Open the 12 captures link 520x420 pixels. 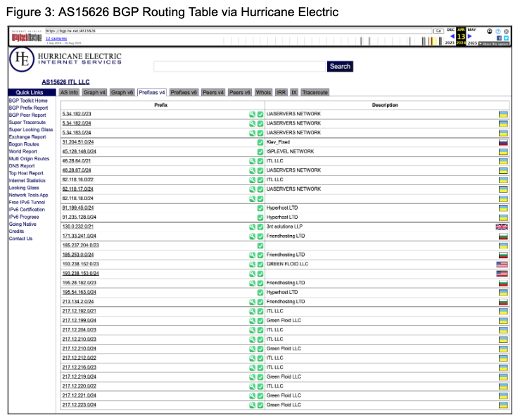(x=56, y=39)
